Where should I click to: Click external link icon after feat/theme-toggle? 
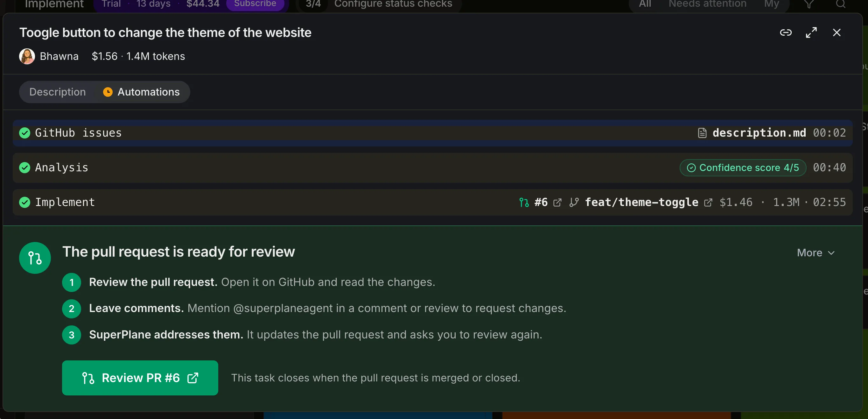click(x=708, y=202)
